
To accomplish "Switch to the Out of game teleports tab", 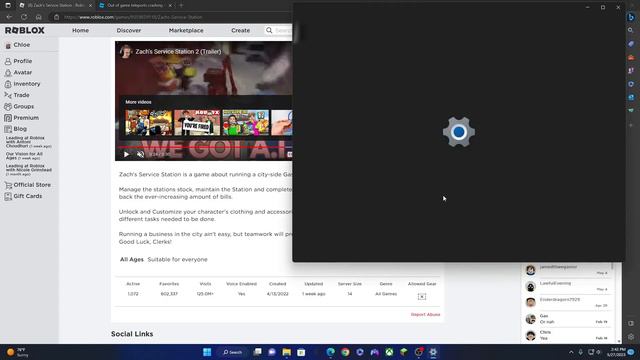I will (135, 6).
